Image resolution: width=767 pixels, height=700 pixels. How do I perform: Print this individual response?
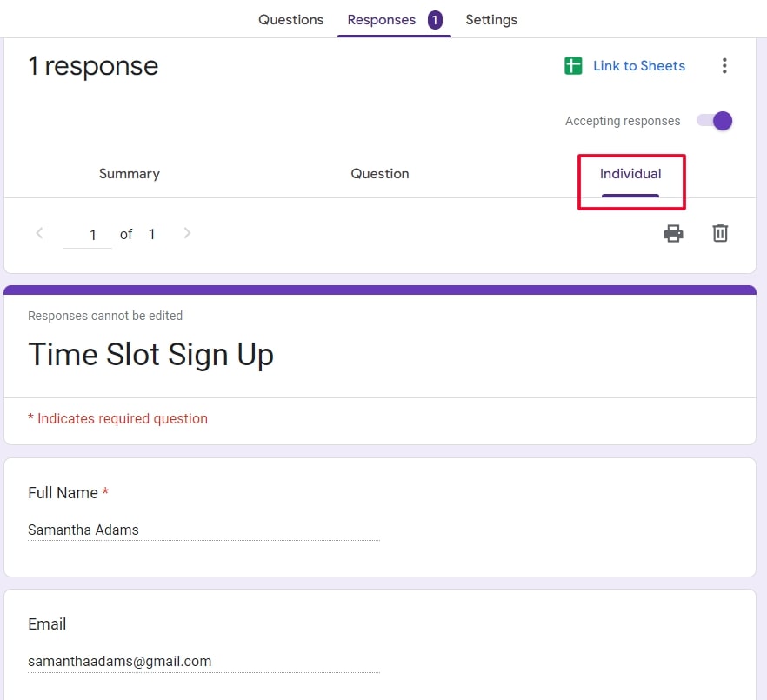click(x=673, y=233)
